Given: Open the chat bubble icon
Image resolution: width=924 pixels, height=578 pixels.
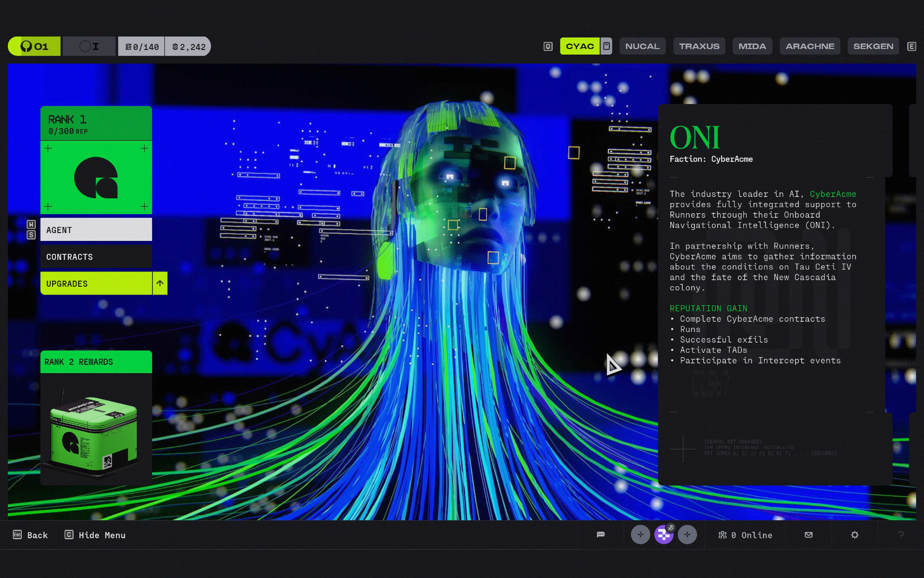Looking at the screenshot, I should coord(601,535).
